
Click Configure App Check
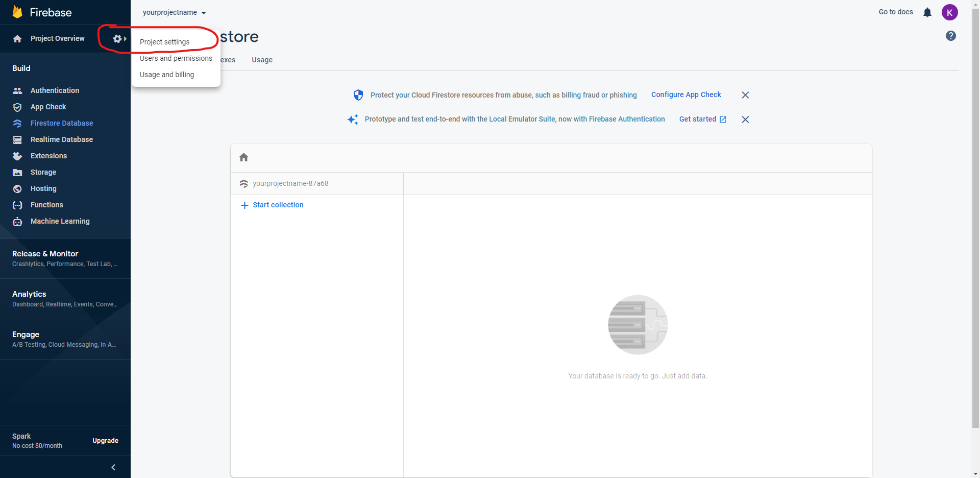pyautogui.click(x=686, y=94)
